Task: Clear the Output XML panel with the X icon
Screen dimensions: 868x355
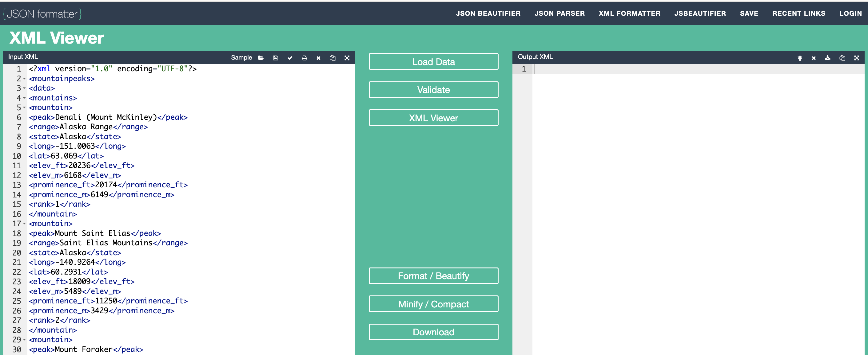Action: tap(814, 58)
